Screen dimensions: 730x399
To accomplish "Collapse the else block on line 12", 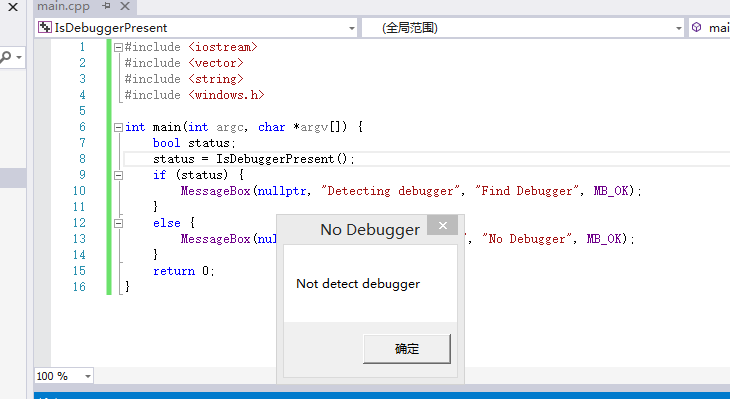I will pyautogui.click(x=118, y=223).
